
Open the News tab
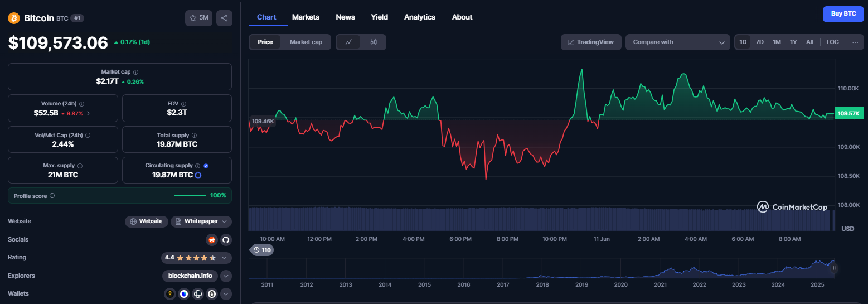click(x=345, y=17)
